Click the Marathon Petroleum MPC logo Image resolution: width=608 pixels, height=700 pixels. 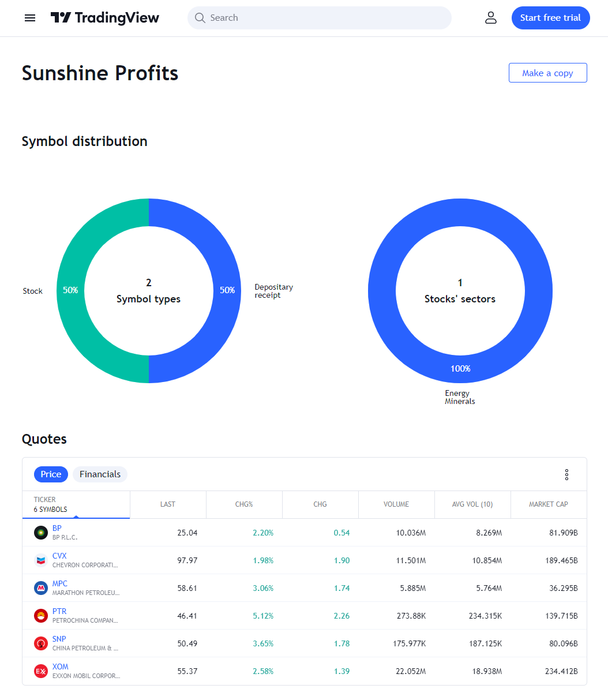point(40,588)
